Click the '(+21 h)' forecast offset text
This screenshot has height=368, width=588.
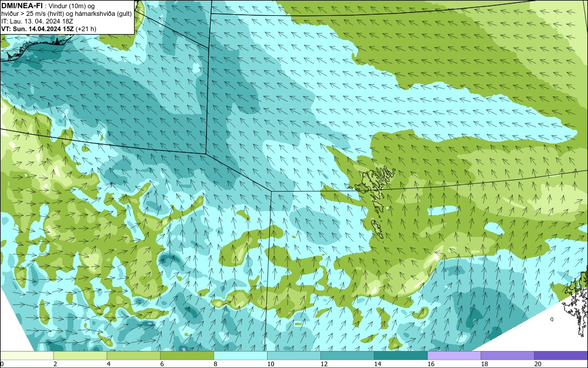click(86, 29)
